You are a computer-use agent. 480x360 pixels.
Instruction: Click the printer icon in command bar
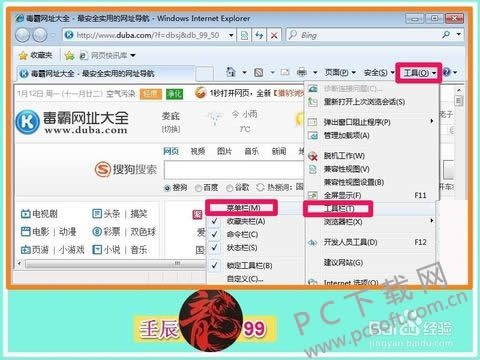pos(302,72)
